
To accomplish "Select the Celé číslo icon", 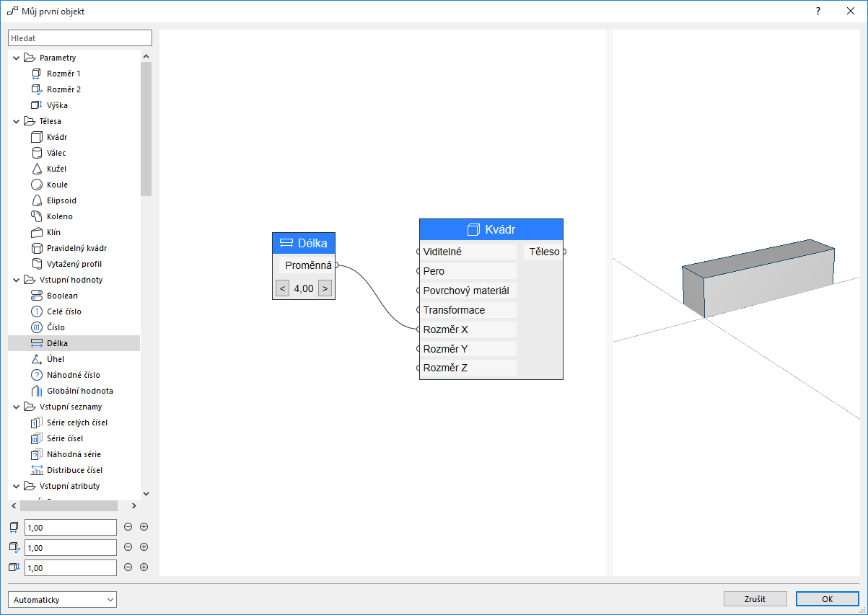I will 37,311.
